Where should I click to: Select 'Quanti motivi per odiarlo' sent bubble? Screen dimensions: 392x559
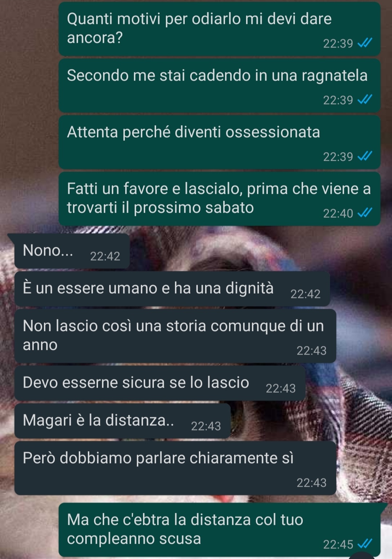219,29
